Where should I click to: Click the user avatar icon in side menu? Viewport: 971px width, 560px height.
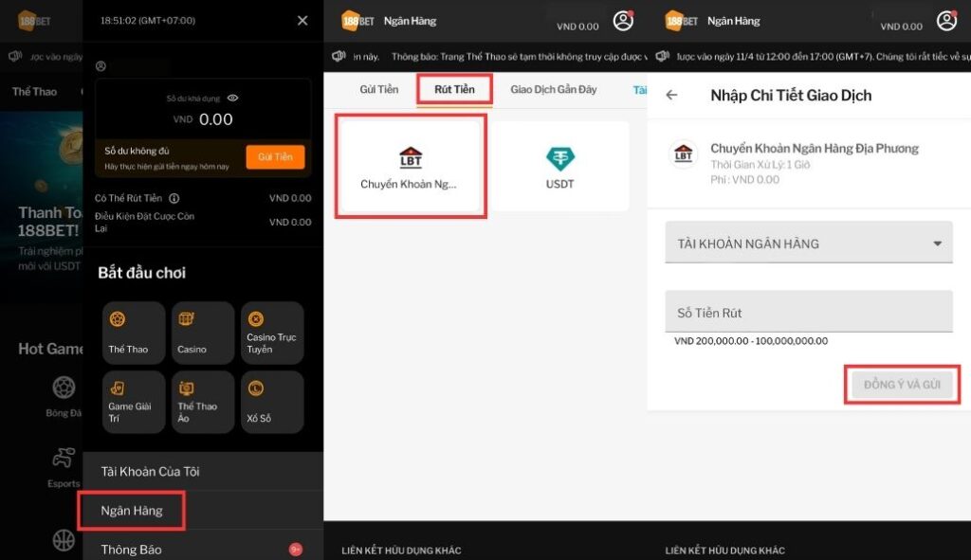[101, 66]
